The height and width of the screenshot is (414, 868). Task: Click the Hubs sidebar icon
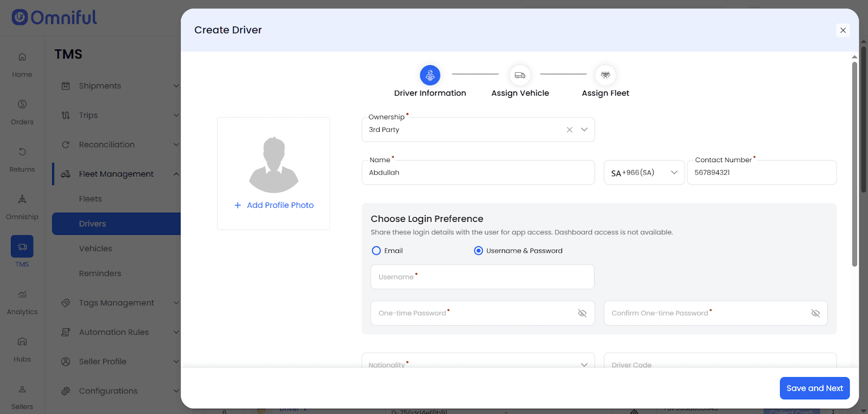coord(22,342)
